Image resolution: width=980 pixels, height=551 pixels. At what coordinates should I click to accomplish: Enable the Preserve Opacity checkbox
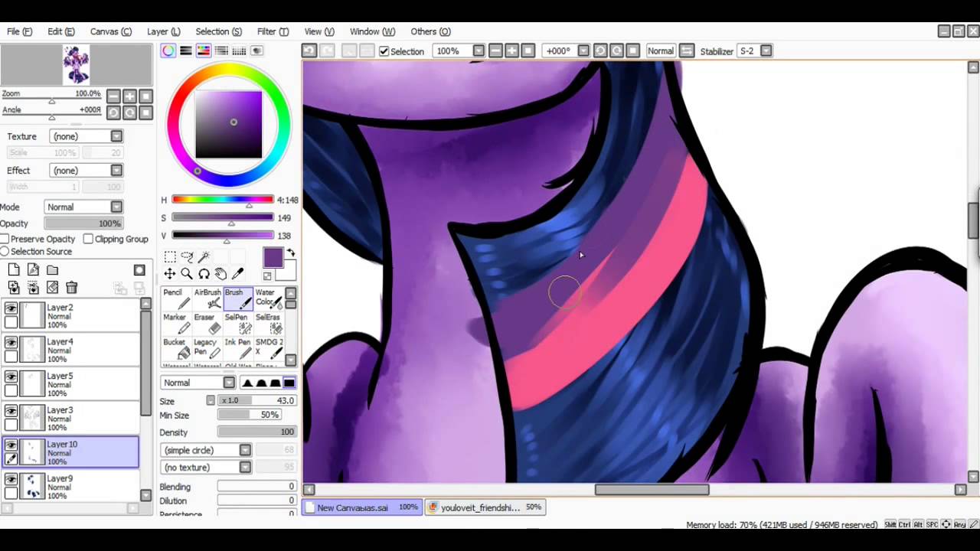click(x=5, y=239)
